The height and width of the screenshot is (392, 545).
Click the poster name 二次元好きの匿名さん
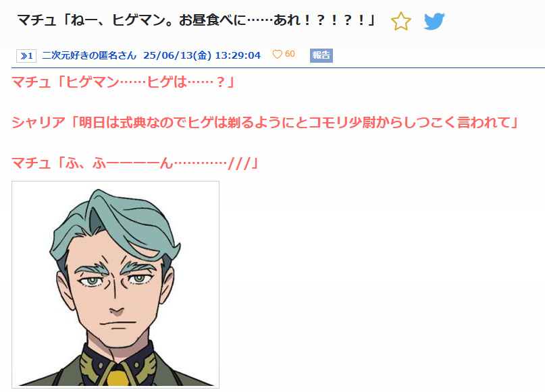click(x=89, y=55)
